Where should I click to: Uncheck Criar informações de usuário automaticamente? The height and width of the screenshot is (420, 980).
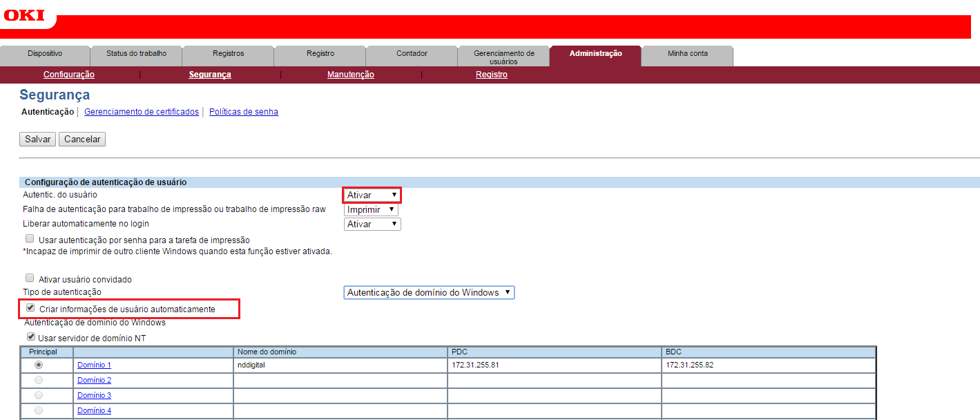pos(30,308)
